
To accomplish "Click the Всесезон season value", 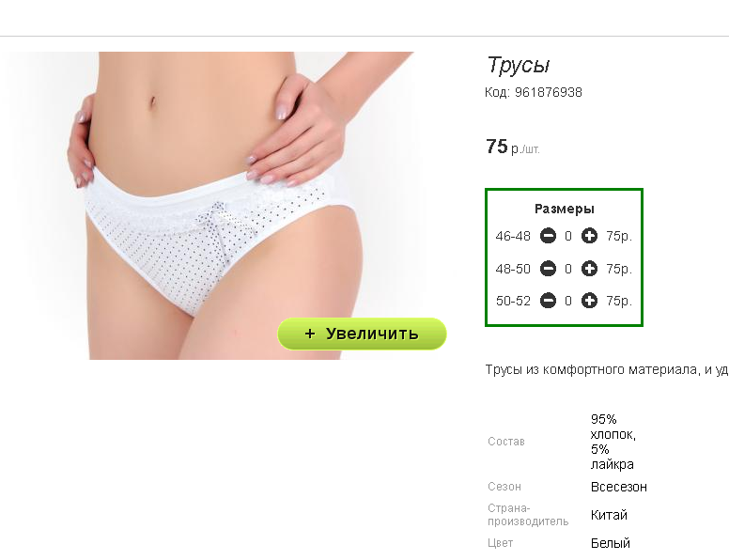I will click(x=619, y=487).
